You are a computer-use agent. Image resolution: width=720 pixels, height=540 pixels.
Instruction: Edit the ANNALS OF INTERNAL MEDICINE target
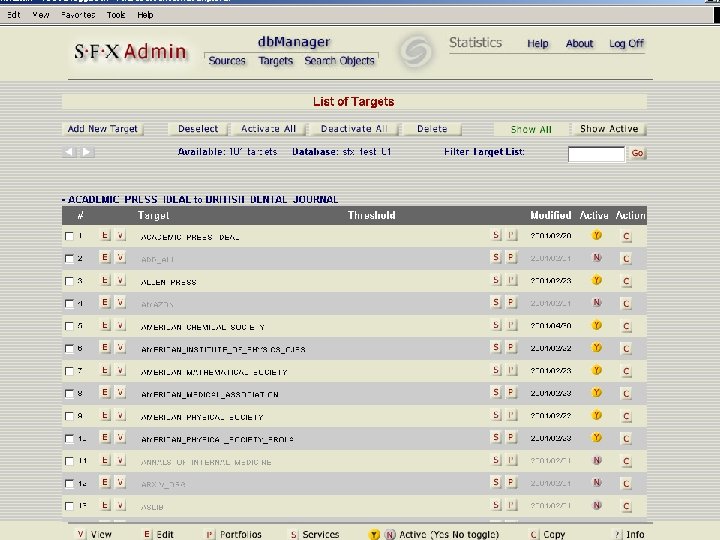point(105,461)
